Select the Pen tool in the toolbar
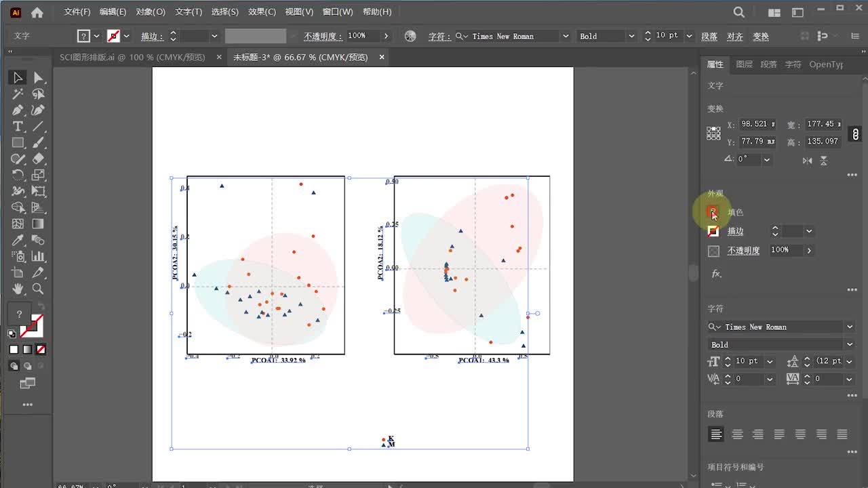The width and height of the screenshot is (868, 488). (x=18, y=110)
